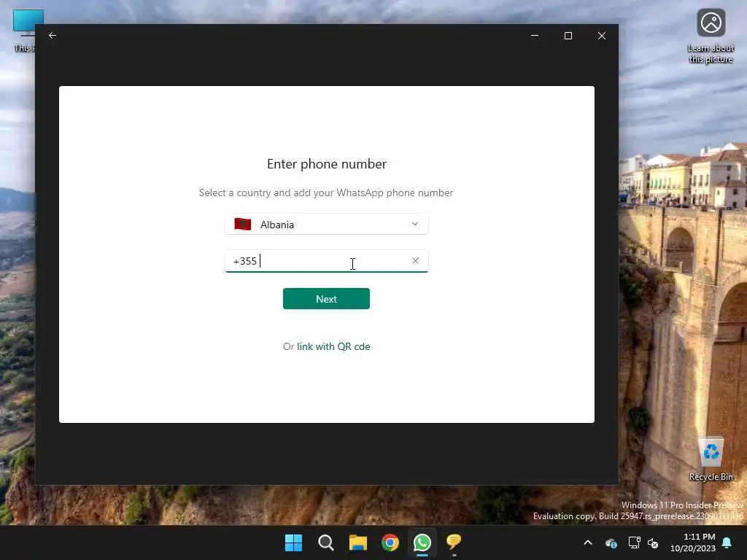Click the Enter phone number heading

pyautogui.click(x=327, y=164)
